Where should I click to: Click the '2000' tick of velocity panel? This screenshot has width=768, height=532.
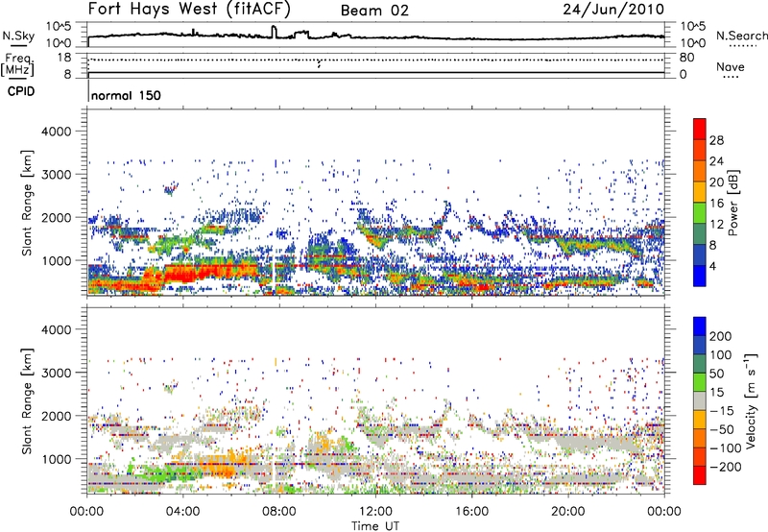coord(57,416)
